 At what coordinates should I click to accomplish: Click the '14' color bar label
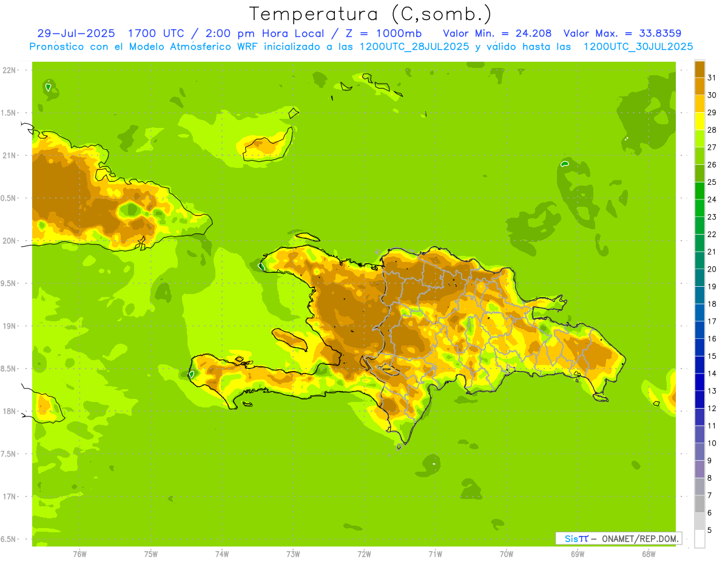pos(712,373)
